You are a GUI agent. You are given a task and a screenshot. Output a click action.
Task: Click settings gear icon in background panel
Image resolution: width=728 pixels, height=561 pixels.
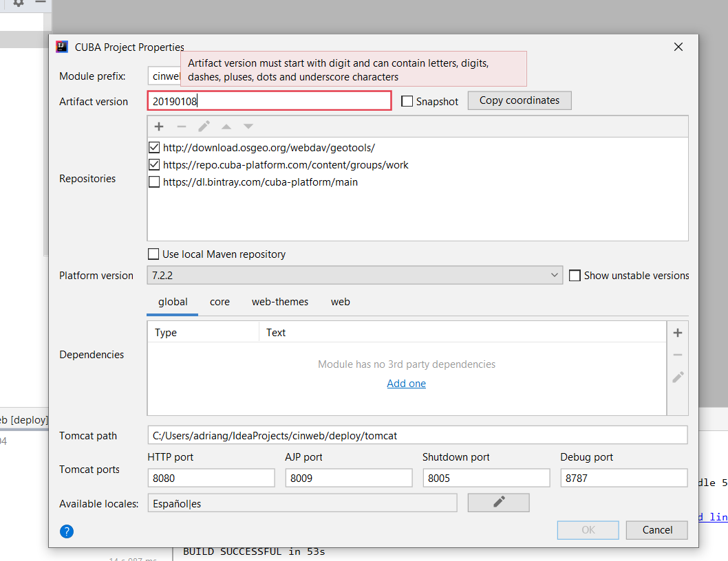tap(18, 3)
